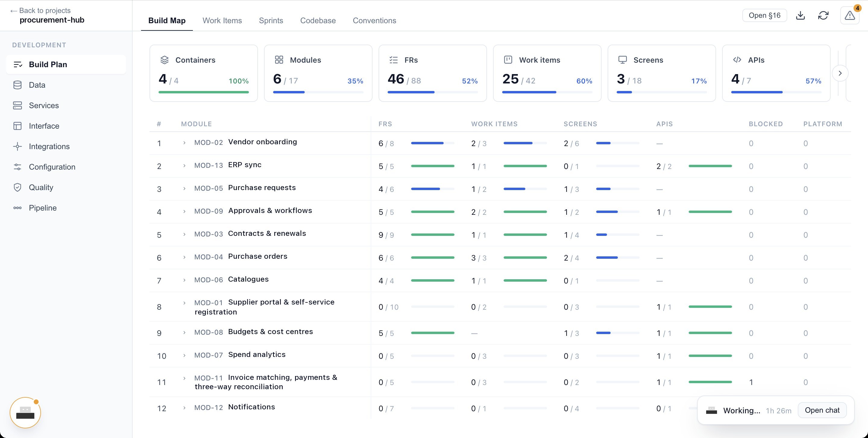Viewport: 868px width, 438px height.
Task: Click Back to projects link
Action: pos(40,11)
